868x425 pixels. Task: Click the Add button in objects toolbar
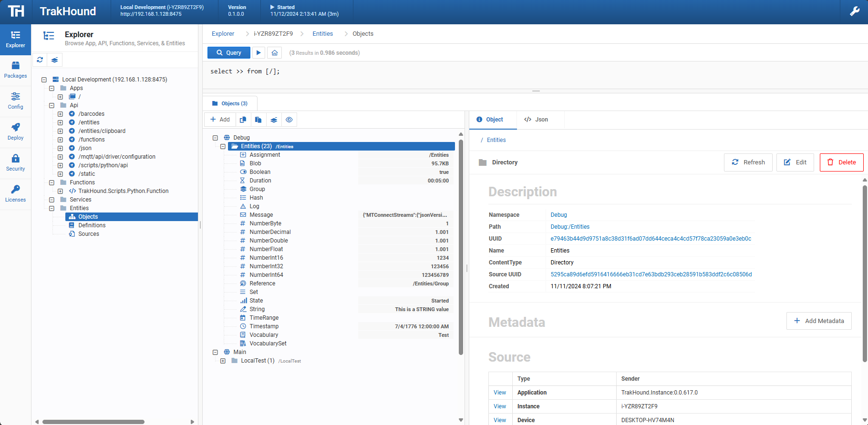tap(220, 120)
